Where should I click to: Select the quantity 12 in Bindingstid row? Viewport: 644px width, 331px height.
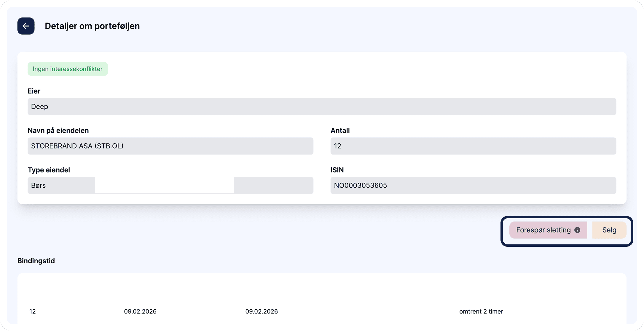(33, 311)
